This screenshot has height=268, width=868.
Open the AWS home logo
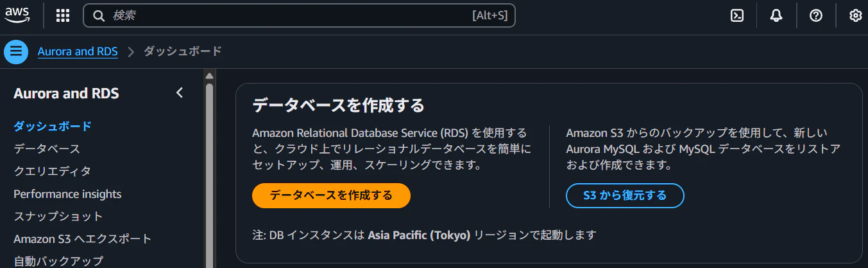17,15
